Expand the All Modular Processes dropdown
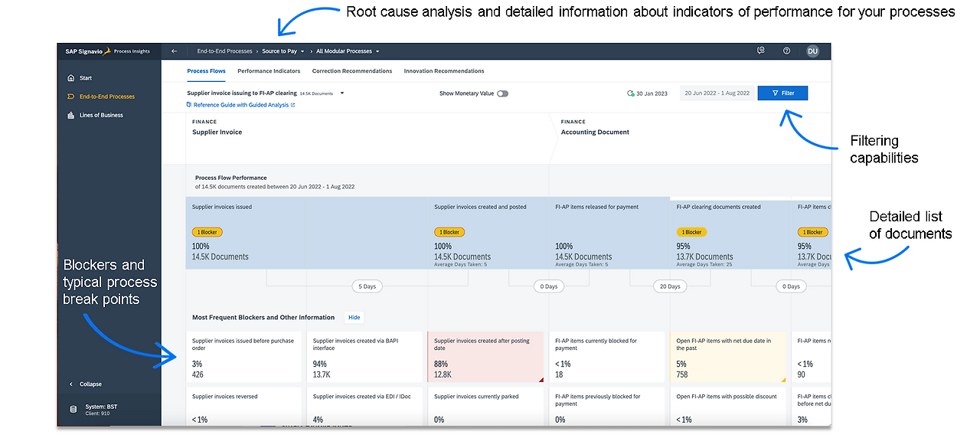980x438 pixels. click(x=377, y=51)
